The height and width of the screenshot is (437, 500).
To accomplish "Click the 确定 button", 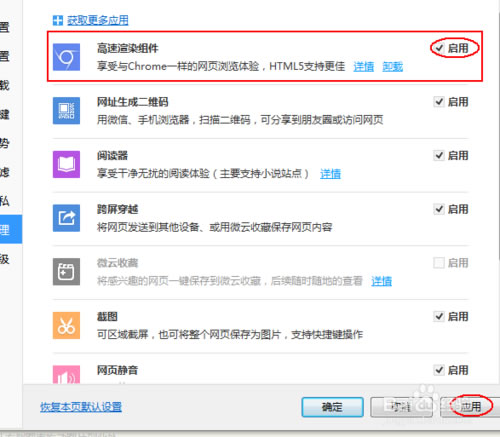I will (x=332, y=407).
